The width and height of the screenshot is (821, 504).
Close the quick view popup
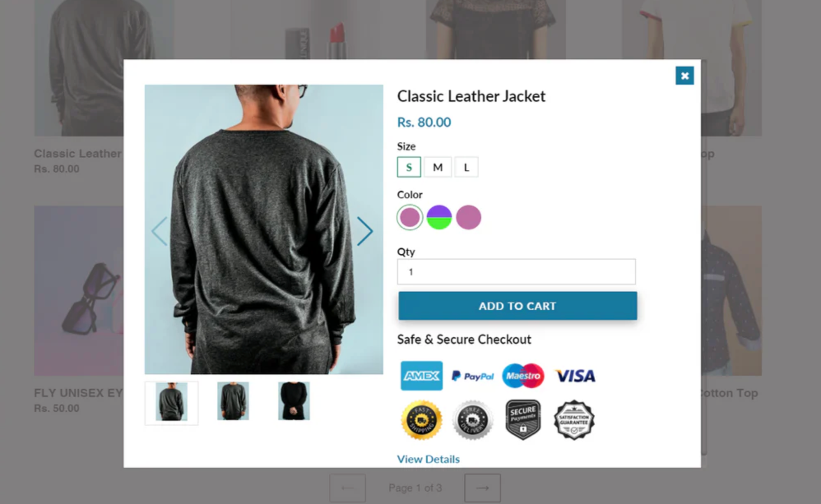click(684, 76)
